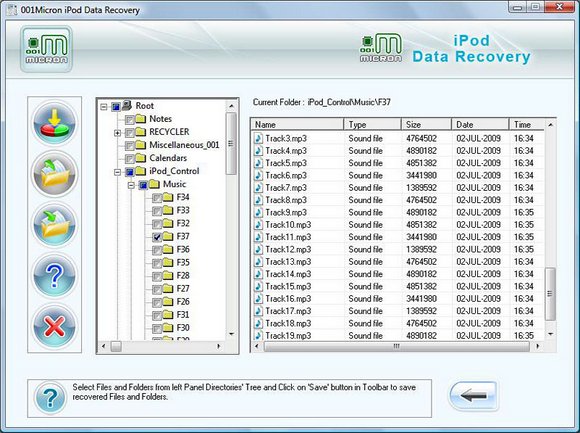Select Track10.mp3 in the file list
The width and height of the screenshot is (580, 433).
(289, 225)
